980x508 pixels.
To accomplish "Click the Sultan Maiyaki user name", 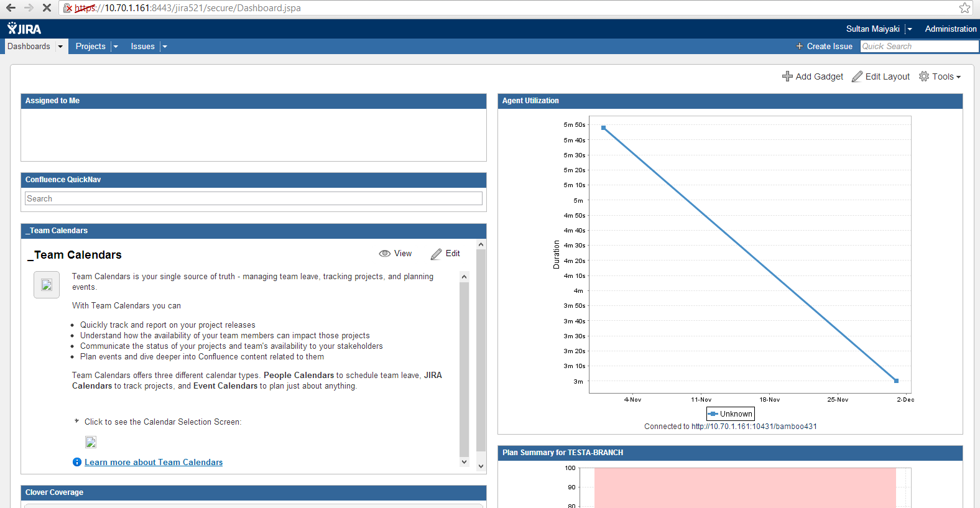I will 873,29.
